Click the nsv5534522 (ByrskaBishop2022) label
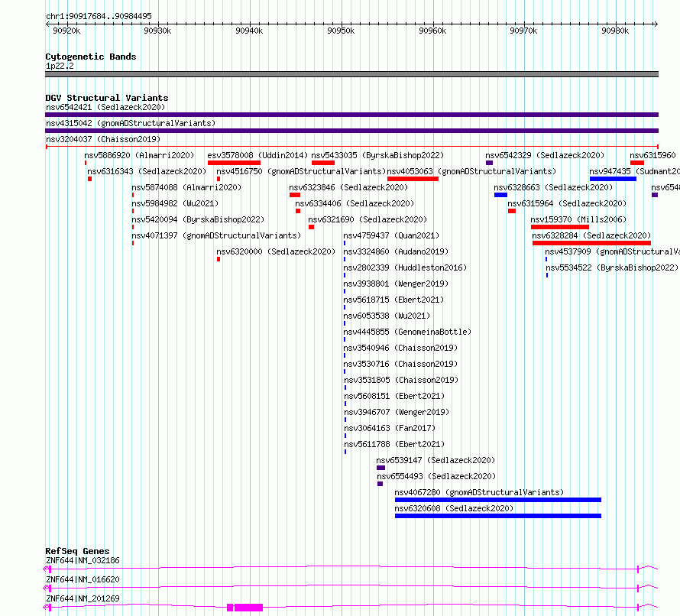The width and height of the screenshot is (680, 616). (612, 267)
